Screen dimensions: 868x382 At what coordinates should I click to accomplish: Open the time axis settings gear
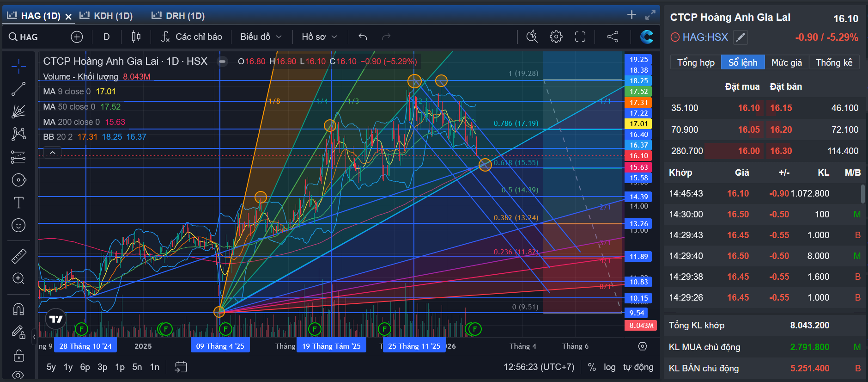click(643, 346)
